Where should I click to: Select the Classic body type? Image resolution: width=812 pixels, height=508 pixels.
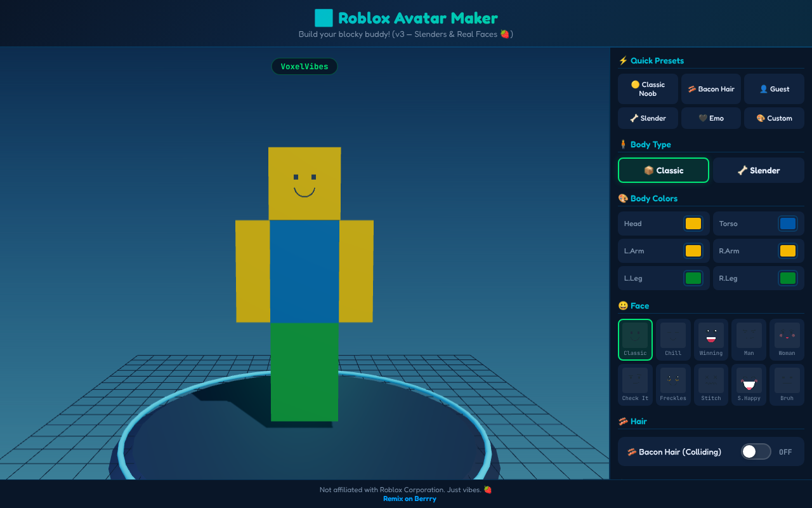(x=664, y=170)
